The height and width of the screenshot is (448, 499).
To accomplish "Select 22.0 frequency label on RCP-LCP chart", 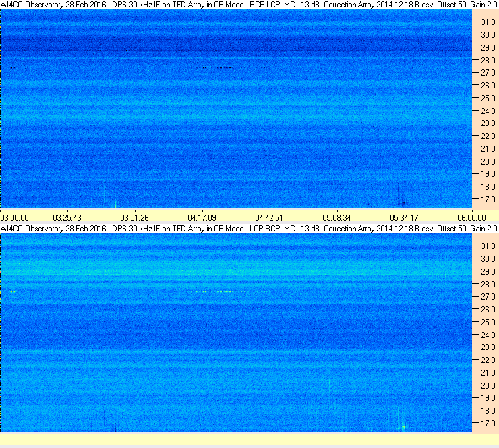I will [x=488, y=136].
